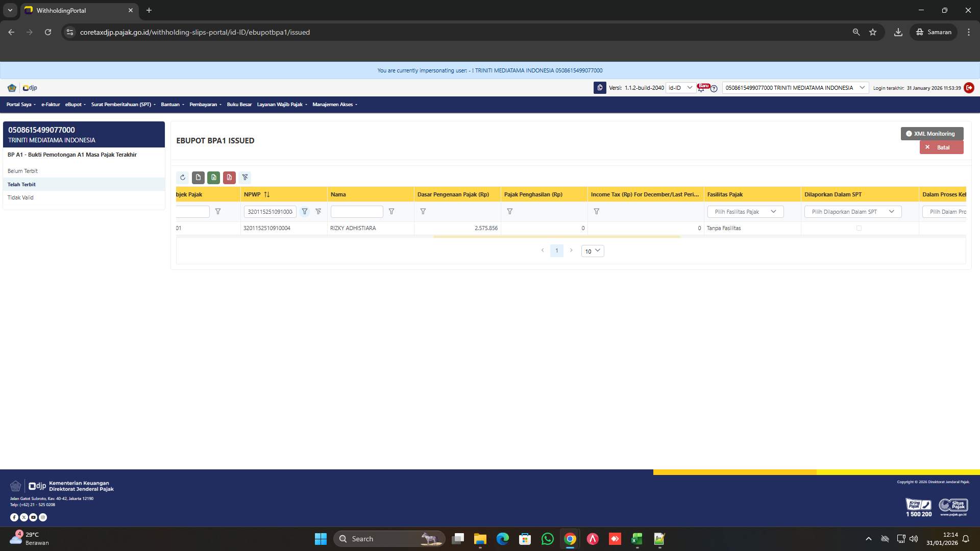Type a name in the Nama filter field
This screenshot has height=551, width=980.
pyautogui.click(x=357, y=211)
